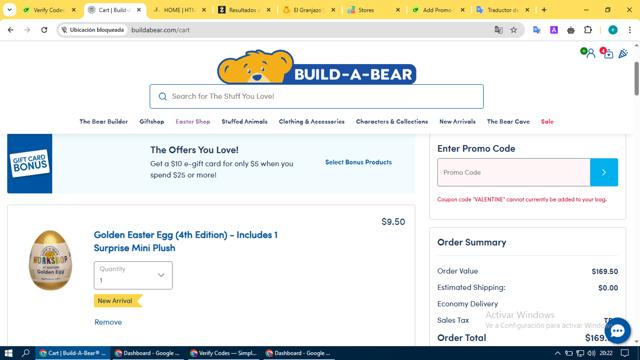Click the Golden Egg product thumbnail
The image size is (640, 360).
(50, 260)
